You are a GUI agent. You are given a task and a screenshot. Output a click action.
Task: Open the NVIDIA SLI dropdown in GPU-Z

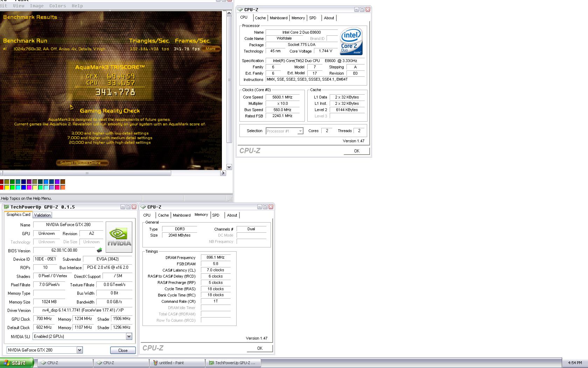coord(129,336)
